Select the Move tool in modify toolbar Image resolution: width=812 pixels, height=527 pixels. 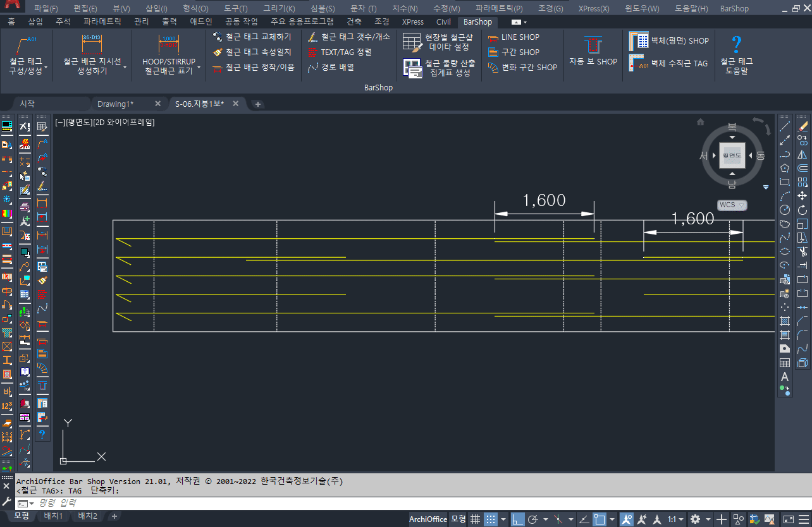(803, 196)
